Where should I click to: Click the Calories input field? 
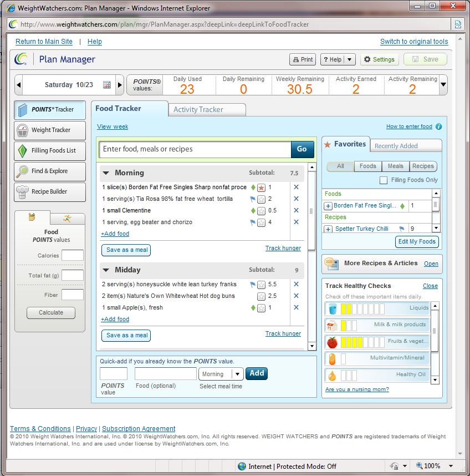(73, 255)
